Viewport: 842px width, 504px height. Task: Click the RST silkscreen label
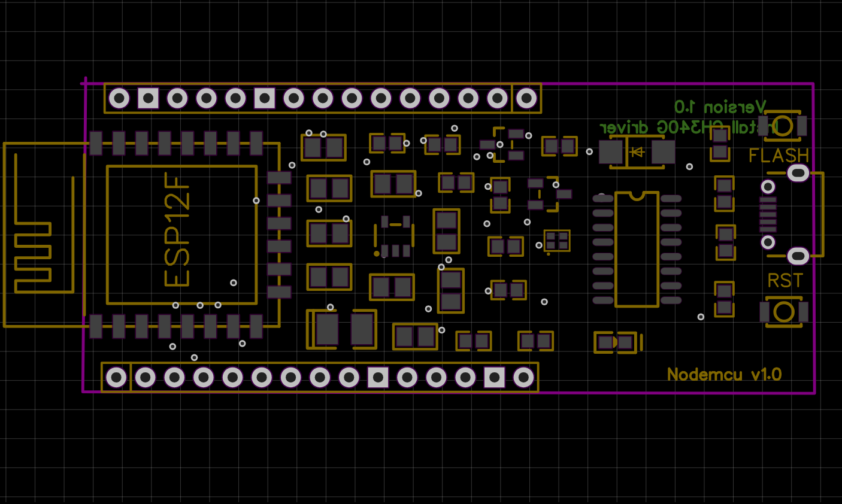[785, 280]
